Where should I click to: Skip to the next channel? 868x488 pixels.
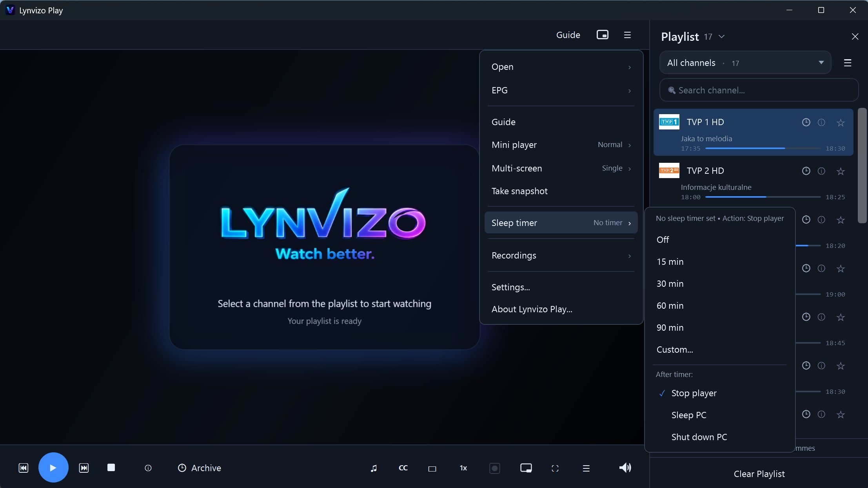[x=84, y=468]
